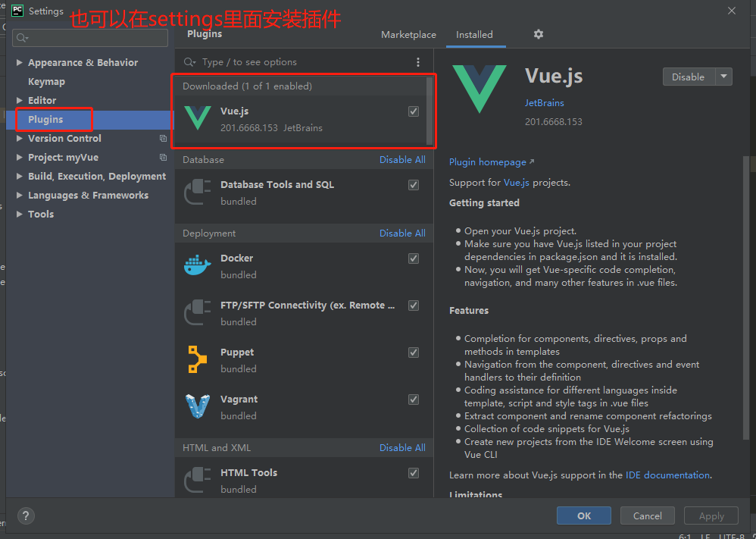The height and width of the screenshot is (539, 756).
Task: Open the JetBrains vendor link
Action: [x=545, y=103]
